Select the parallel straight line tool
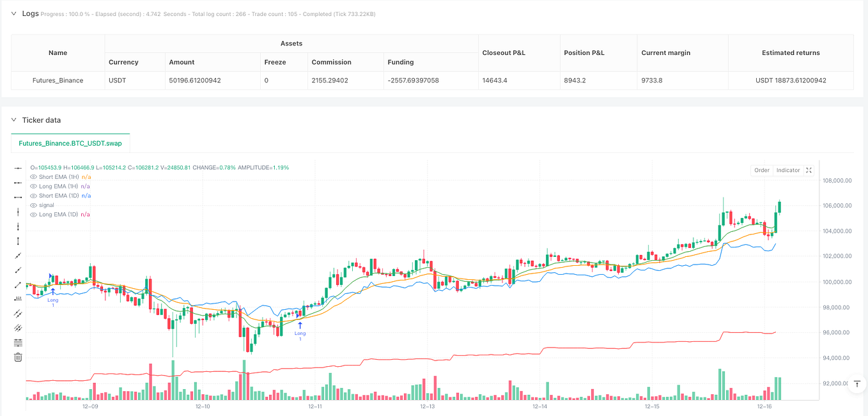 click(18, 313)
